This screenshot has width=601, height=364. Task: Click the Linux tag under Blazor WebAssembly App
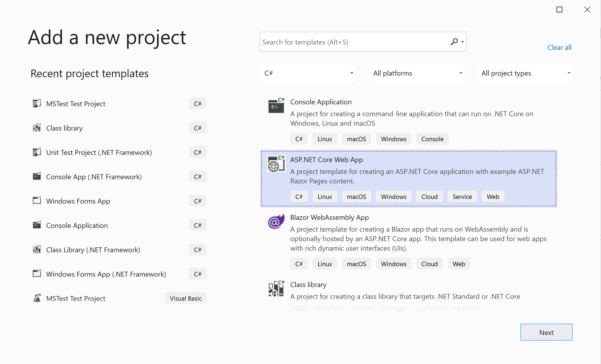325,264
